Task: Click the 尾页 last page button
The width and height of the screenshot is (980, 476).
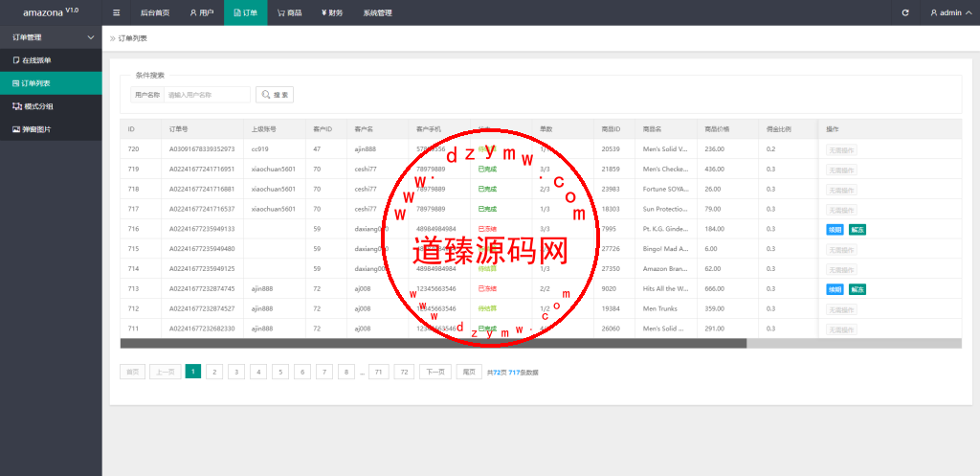Action: click(x=469, y=372)
